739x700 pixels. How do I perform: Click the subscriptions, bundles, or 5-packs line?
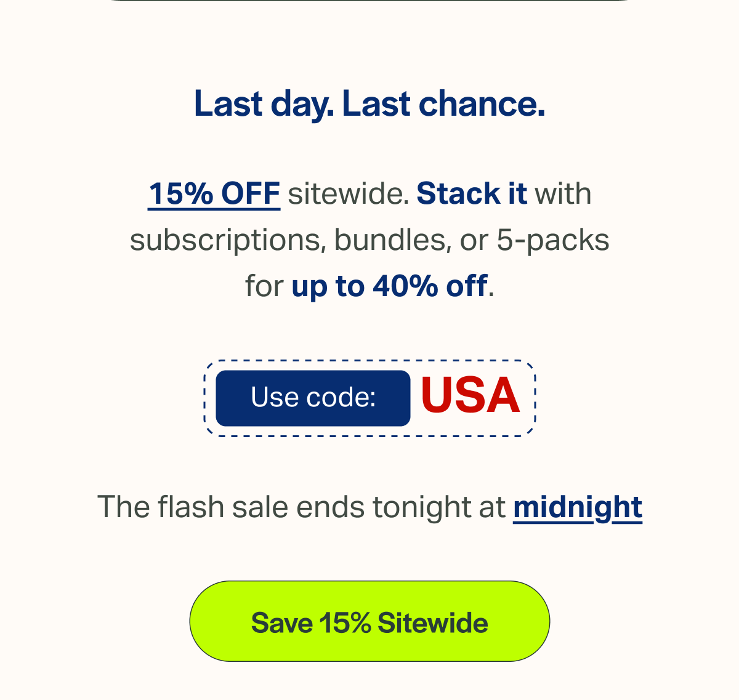(369, 239)
